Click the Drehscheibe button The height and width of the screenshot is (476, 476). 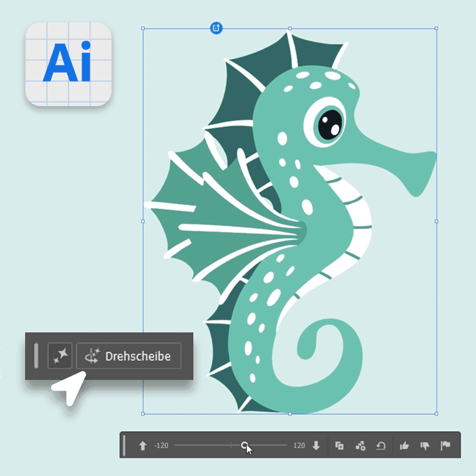pyautogui.click(x=129, y=356)
